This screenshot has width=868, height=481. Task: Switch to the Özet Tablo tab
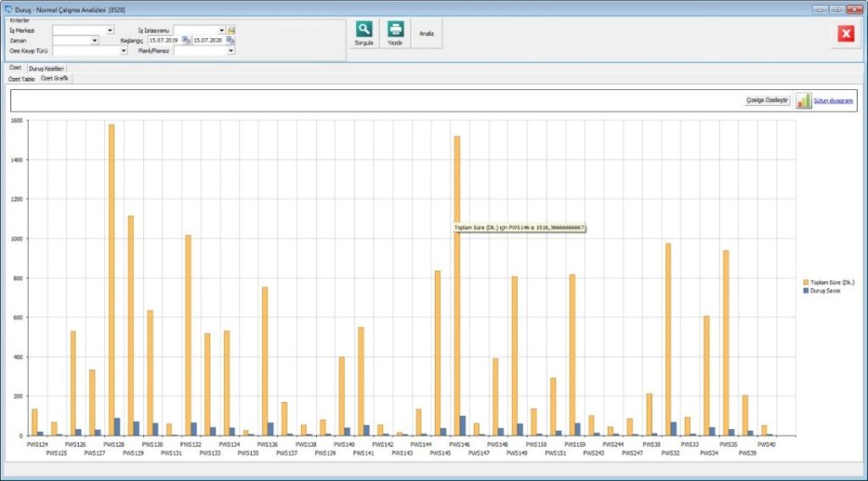21,78
